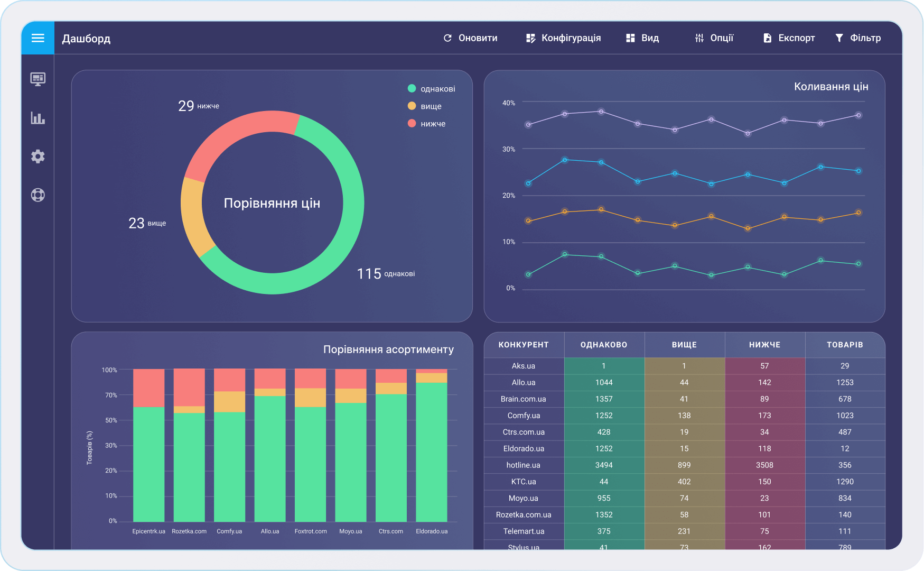Sort table by ТОВАРІВ column header
The width and height of the screenshot is (924, 571).
845,345
